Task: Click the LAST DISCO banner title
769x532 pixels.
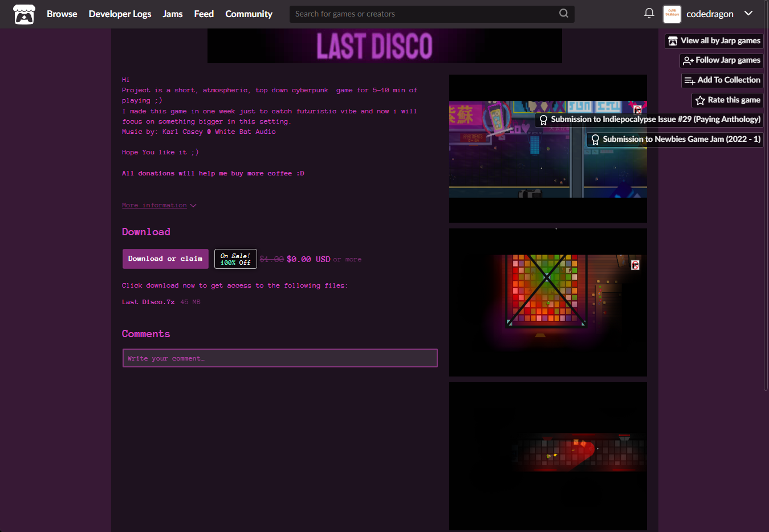Action: tap(375, 46)
